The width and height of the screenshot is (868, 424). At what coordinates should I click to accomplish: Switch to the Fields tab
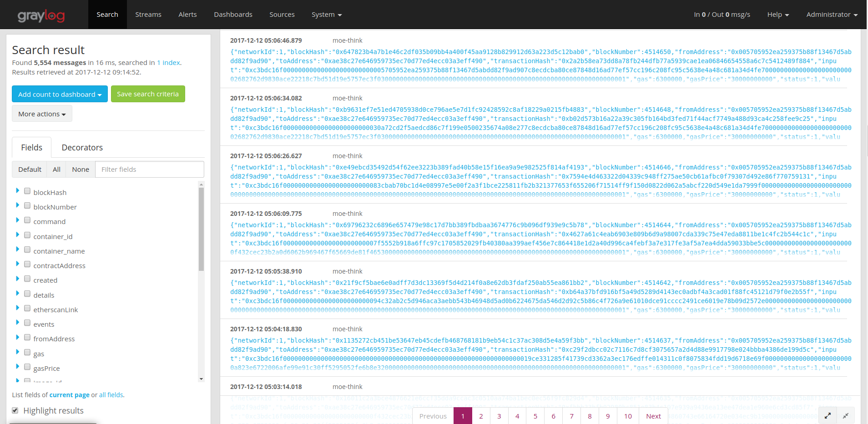(x=32, y=147)
